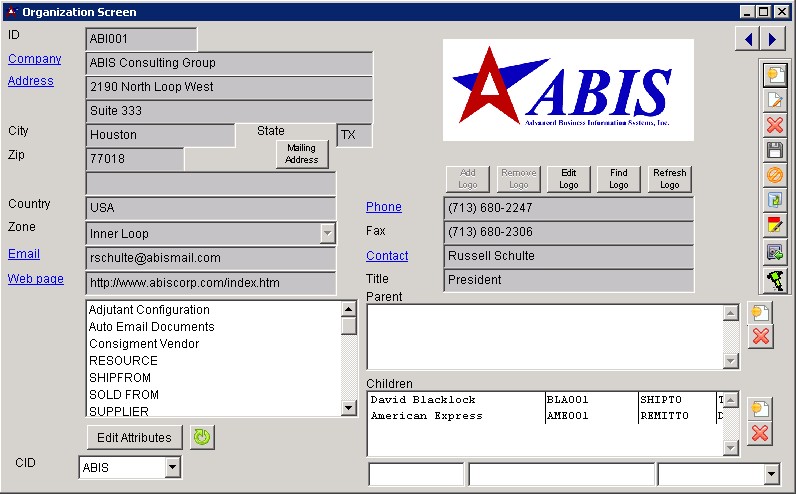
Task: Go to the next organization record
Action: [772, 39]
